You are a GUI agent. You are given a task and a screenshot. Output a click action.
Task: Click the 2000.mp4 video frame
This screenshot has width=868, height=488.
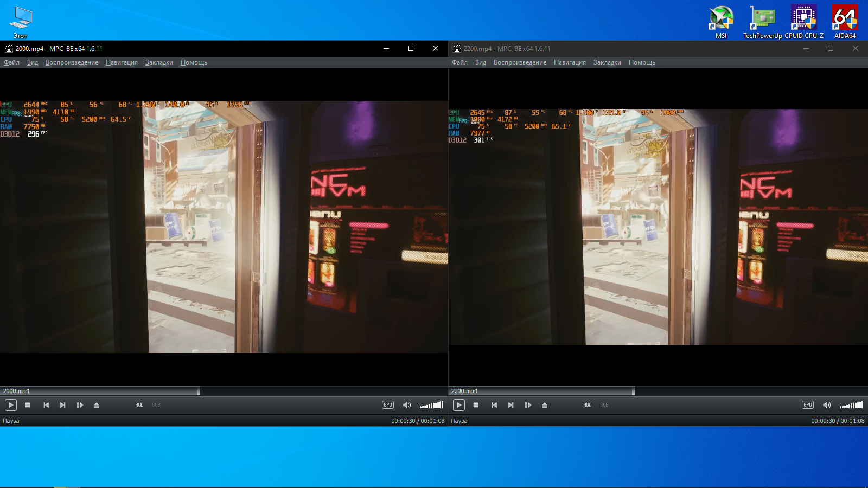coord(224,227)
